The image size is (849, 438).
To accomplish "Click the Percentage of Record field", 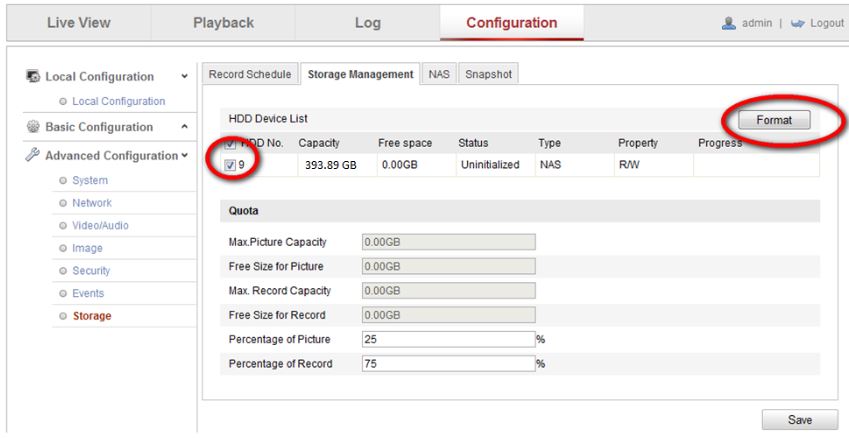I will 447,363.
